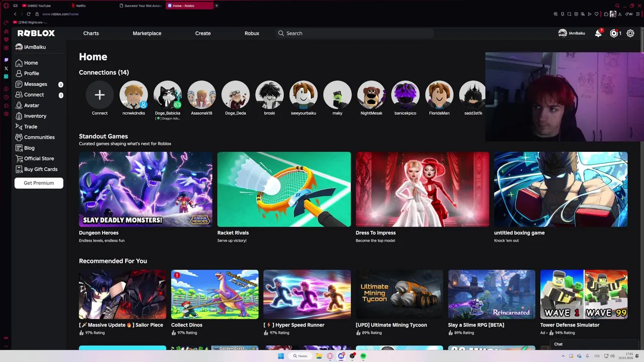Switch to the Riot Account success tab
The height and width of the screenshot is (362, 644).
pos(141,6)
